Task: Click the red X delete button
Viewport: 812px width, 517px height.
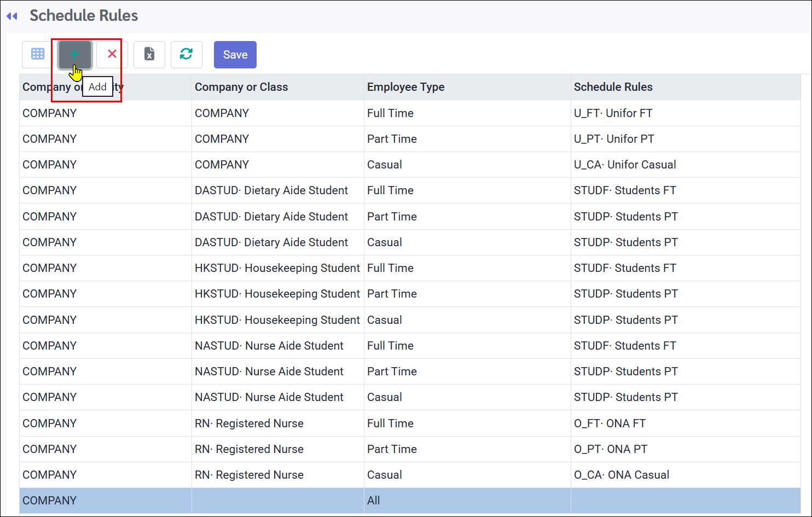Action: [112, 55]
